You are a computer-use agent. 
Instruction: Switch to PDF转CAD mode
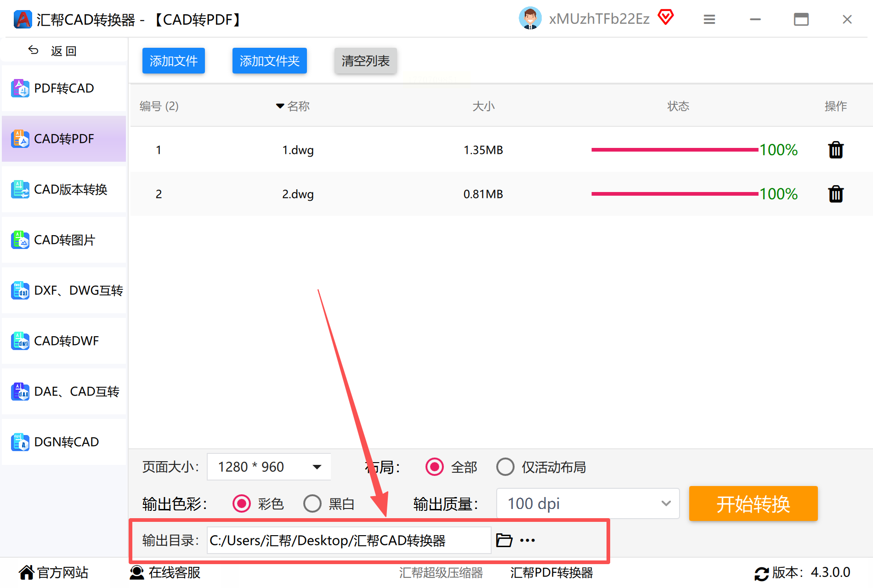[x=64, y=88]
